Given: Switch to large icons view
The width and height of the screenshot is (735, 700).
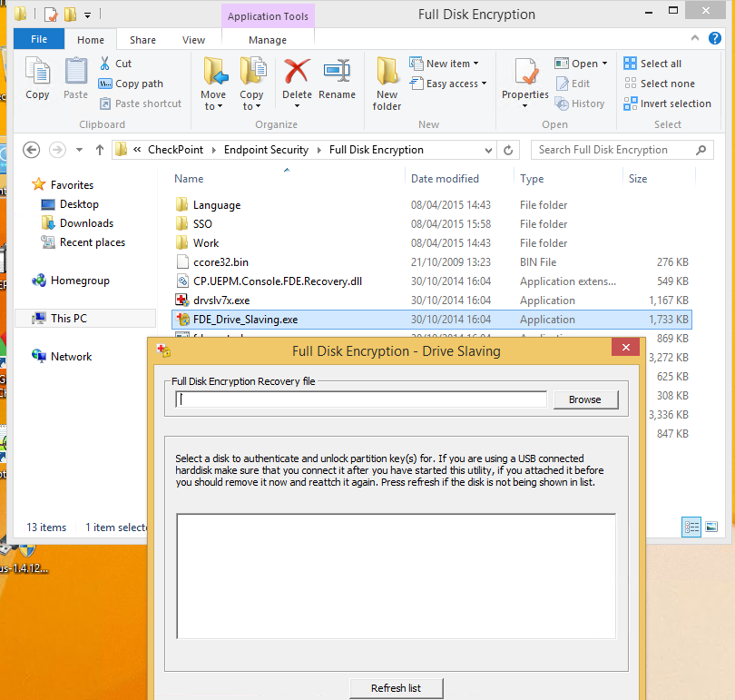Looking at the screenshot, I should 711,527.
